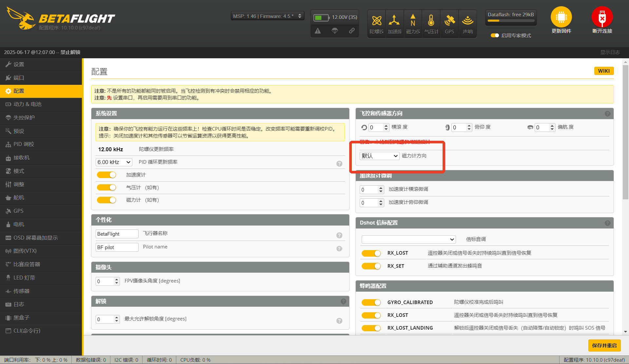Increase FPV camera angle stepper
The width and height of the screenshot is (629, 364).
coord(117,280)
